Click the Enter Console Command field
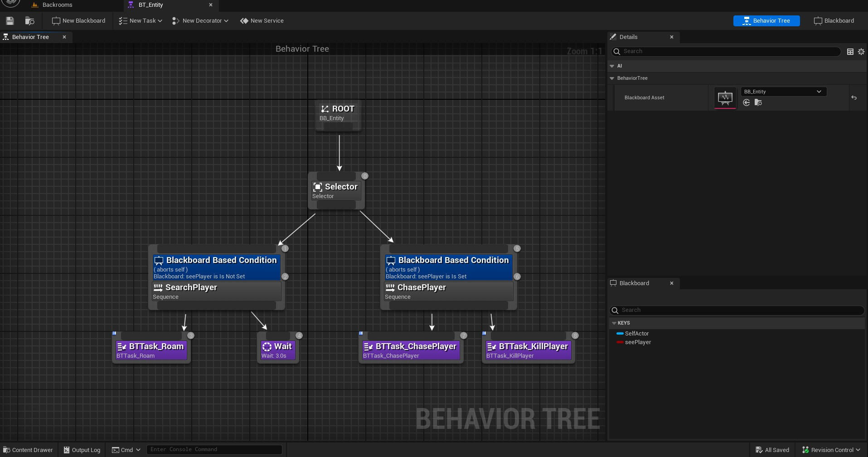Viewport: 868px width, 457px height. [214, 449]
